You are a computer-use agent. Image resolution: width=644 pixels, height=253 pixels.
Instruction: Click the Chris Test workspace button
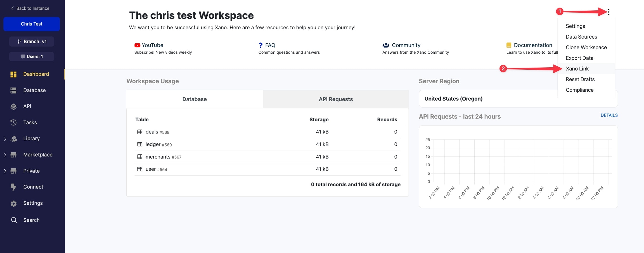click(x=32, y=24)
